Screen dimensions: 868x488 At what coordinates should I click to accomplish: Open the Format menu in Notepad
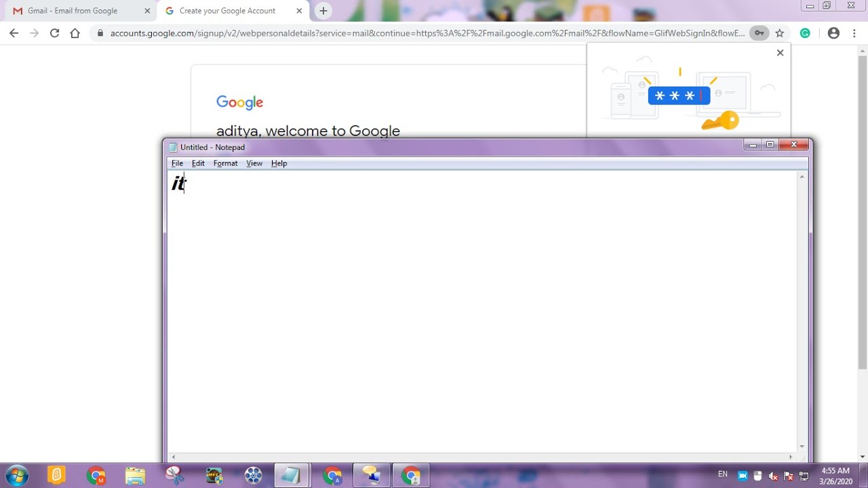(225, 163)
